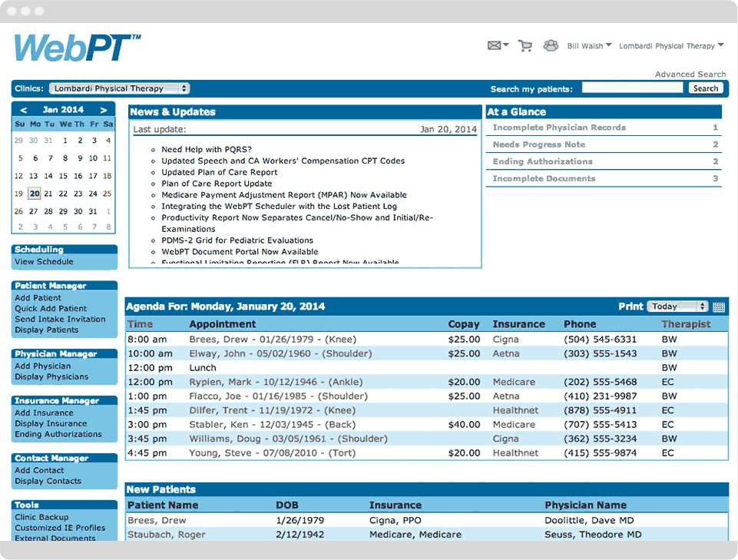Select January 20 on the mini calendar

pyautogui.click(x=34, y=193)
